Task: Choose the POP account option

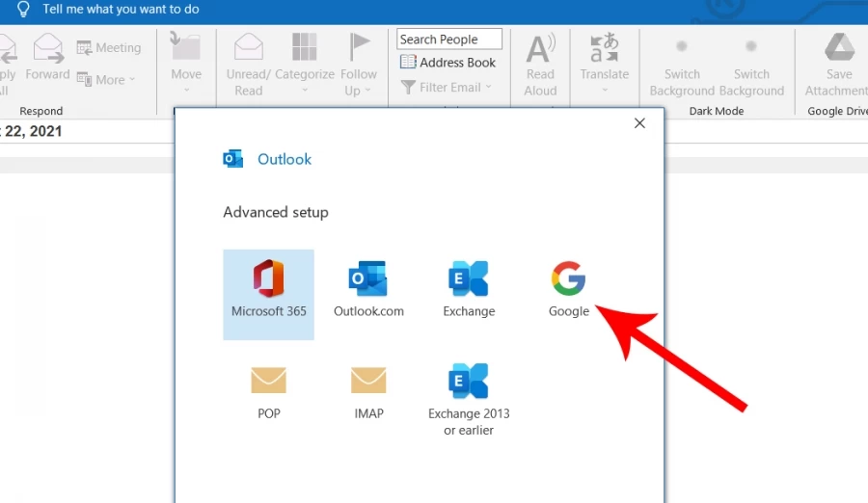Action: (268, 393)
